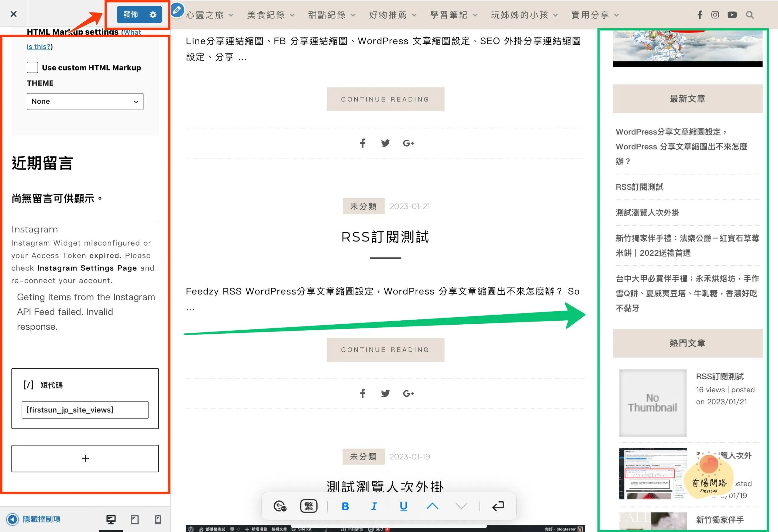Open the YouTube icon in header
This screenshot has width=778, height=532.
(x=732, y=15)
